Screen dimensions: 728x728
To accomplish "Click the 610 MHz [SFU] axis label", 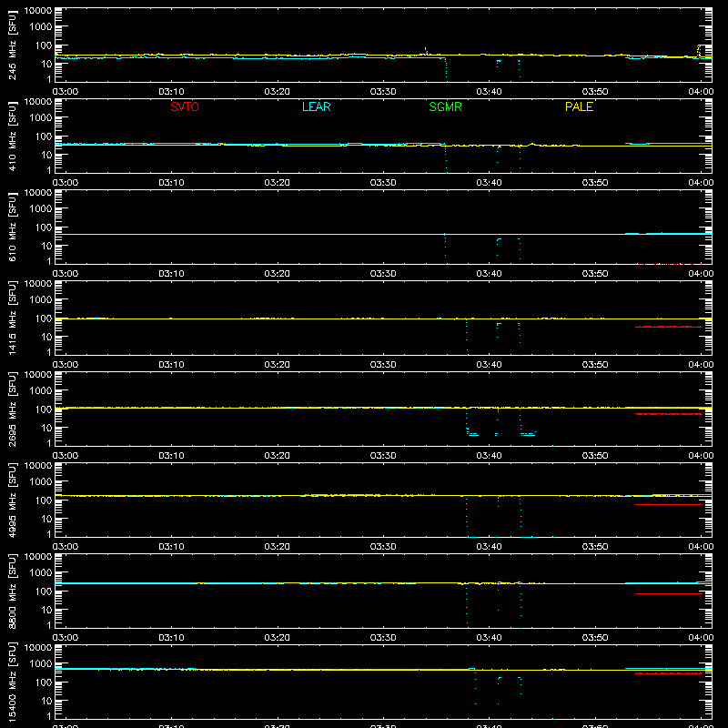I will pyautogui.click(x=12, y=227).
